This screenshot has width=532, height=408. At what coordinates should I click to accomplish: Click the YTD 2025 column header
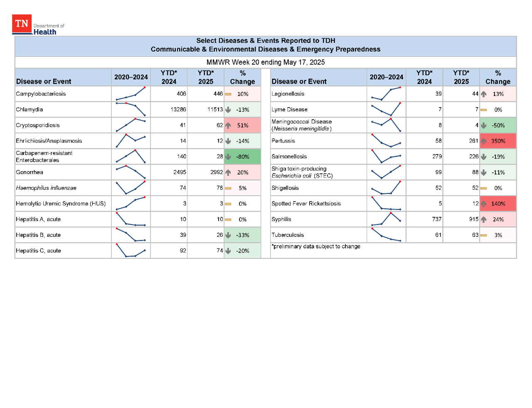coord(206,77)
